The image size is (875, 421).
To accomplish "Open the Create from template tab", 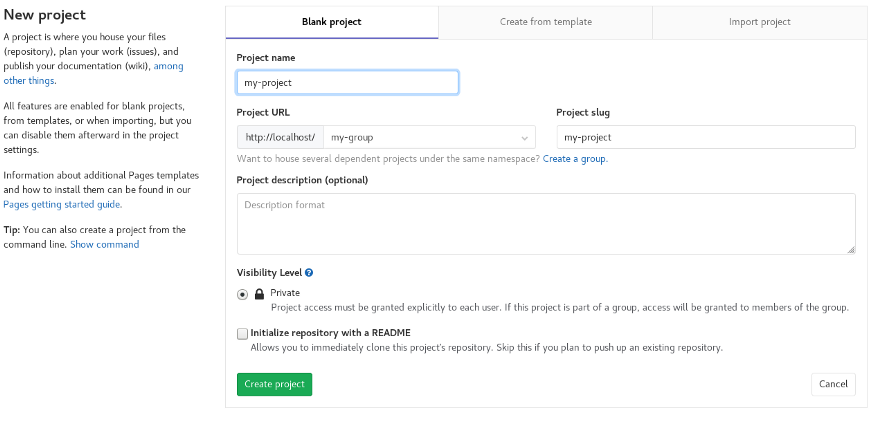I will tap(545, 22).
